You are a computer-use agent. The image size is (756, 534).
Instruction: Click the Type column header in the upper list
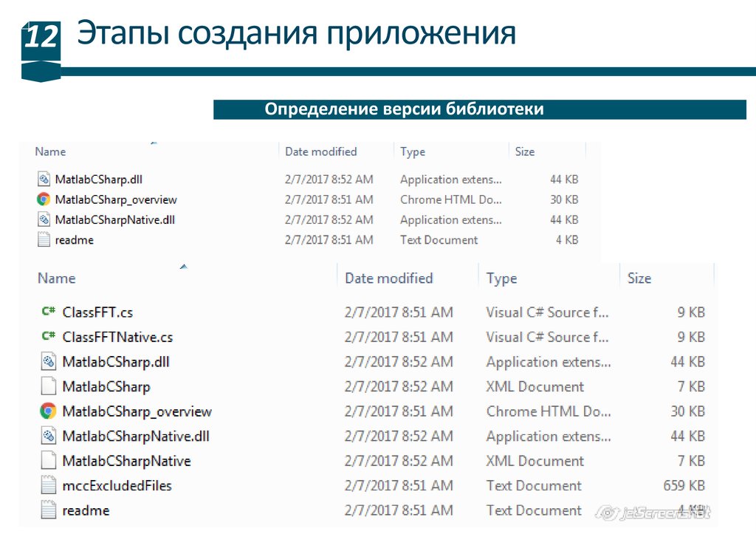[413, 151]
